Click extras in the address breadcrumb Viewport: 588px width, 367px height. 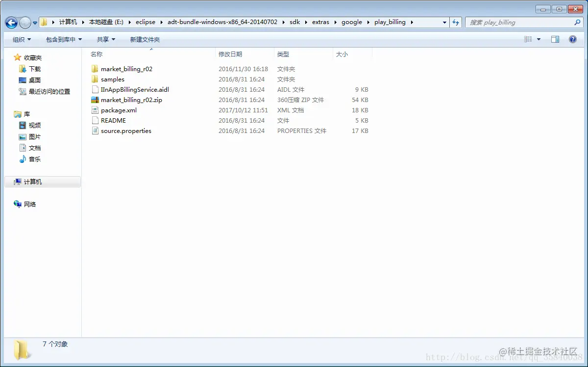pos(321,22)
